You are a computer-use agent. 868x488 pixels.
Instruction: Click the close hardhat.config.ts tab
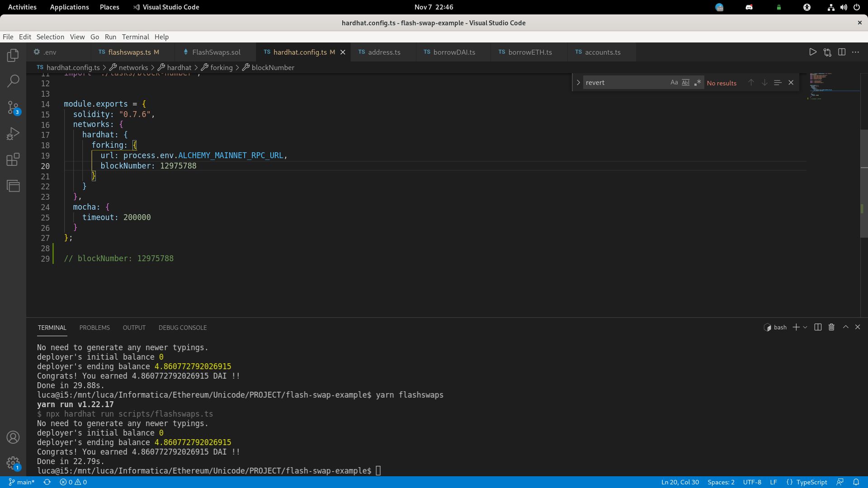tap(343, 52)
